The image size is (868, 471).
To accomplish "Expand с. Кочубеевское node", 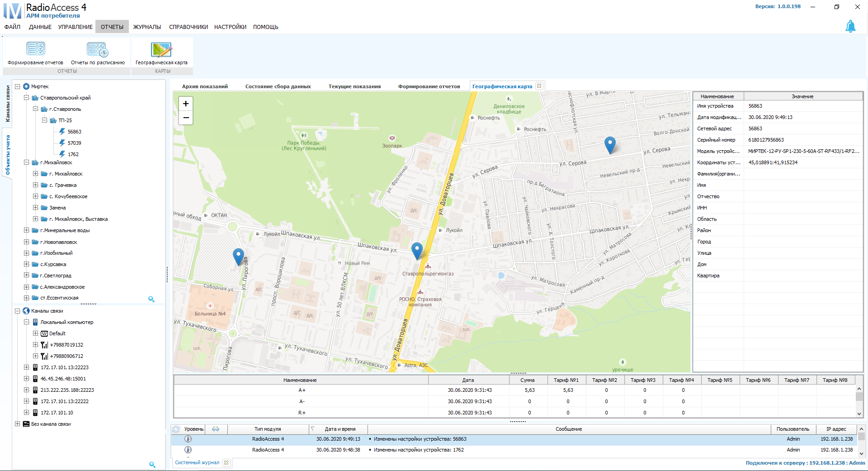I will 35,196.
